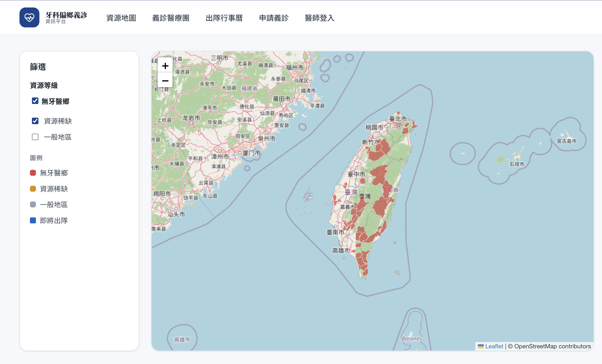602x364 pixels.
Task: Click the OpenStreetMap contributors attribution text
Action: (x=549, y=346)
